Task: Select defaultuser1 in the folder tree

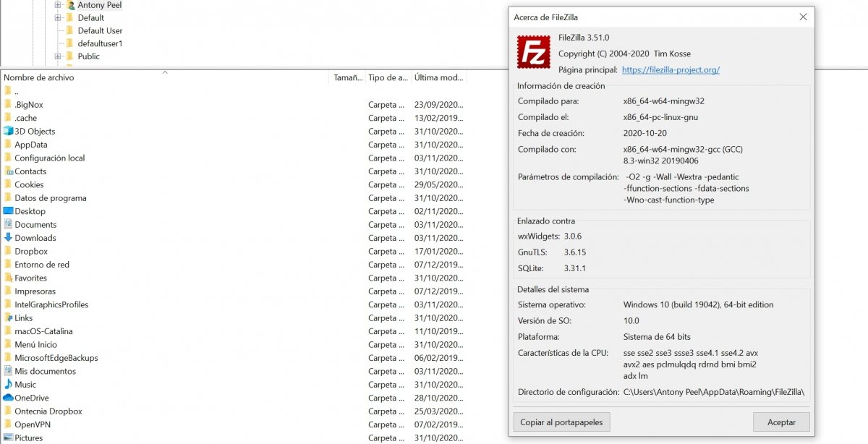Action: coord(100,43)
